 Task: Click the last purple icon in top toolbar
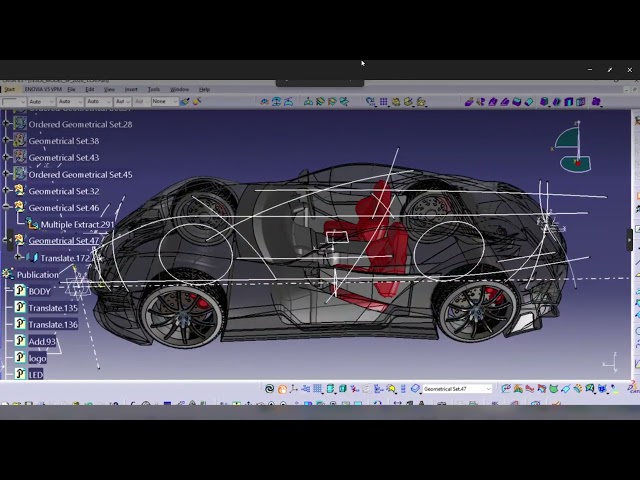tap(596, 102)
